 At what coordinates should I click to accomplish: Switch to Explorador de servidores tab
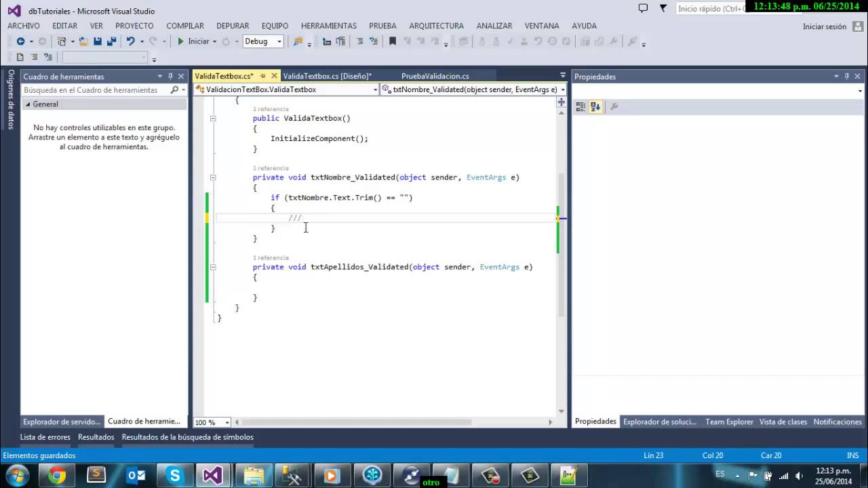click(x=62, y=422)
